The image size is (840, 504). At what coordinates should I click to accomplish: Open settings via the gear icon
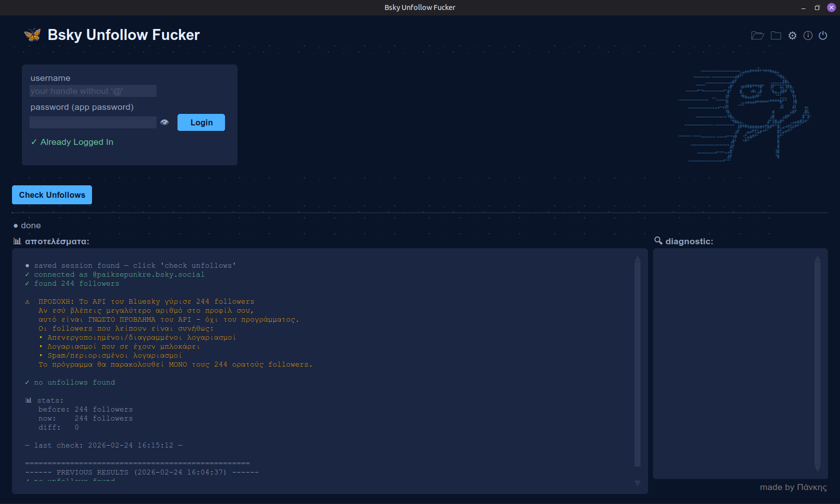792,35
